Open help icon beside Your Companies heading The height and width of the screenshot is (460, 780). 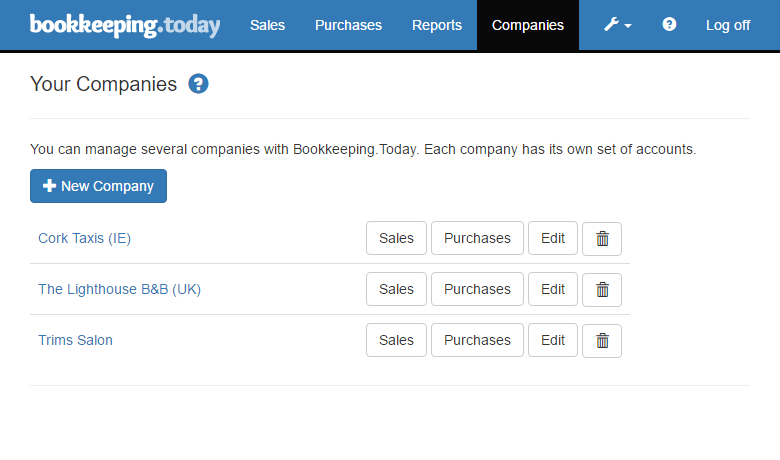(x=198, y=84)
